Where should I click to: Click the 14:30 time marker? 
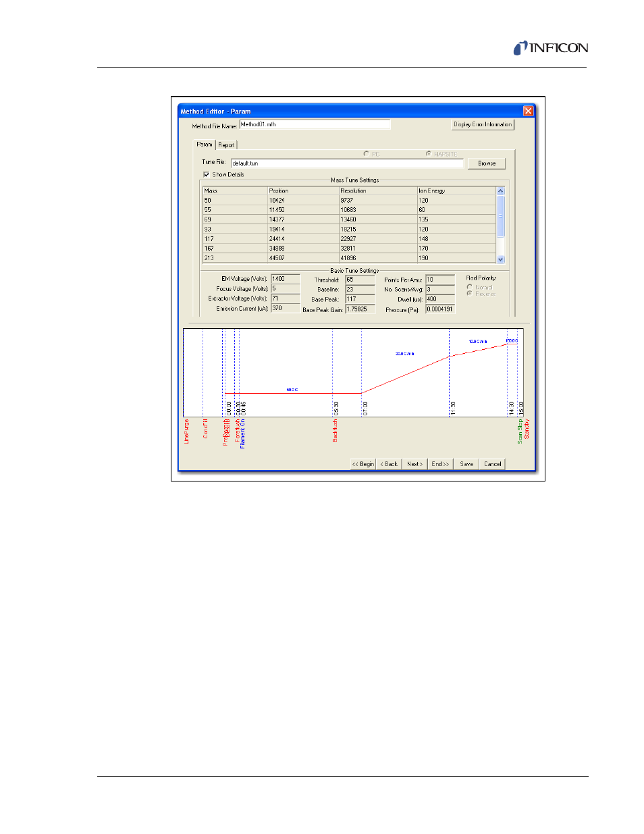(x=511, y=409)
